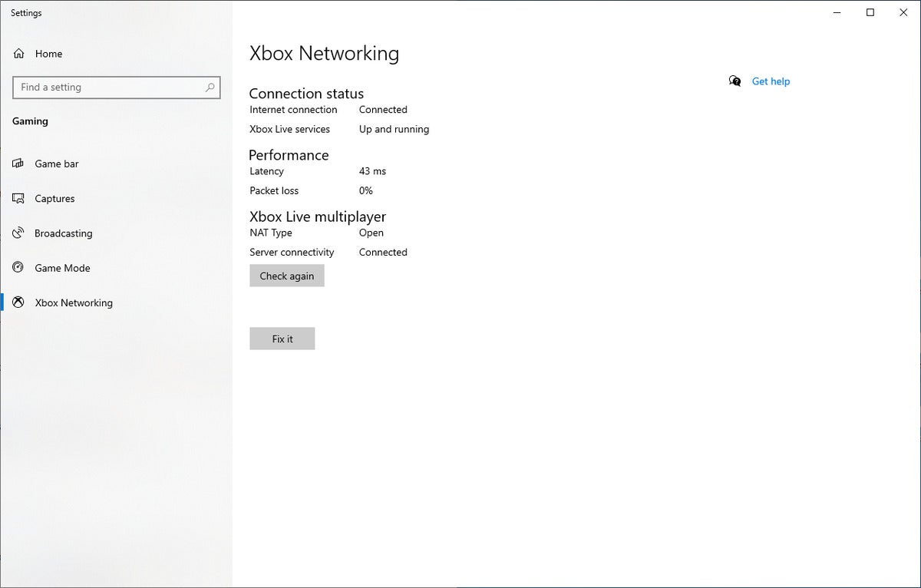Image resolution: width=921 pixels, height=588 pixels.
Task: Click the Settings window title
Action: coord(26,13)
